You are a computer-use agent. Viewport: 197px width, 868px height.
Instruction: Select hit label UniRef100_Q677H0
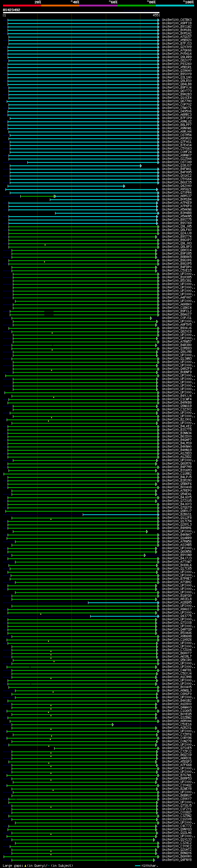177,101
